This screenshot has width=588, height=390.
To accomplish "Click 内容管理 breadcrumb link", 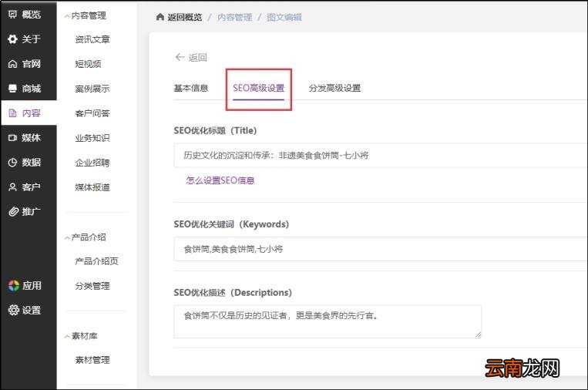I will [x=235, y=17].
